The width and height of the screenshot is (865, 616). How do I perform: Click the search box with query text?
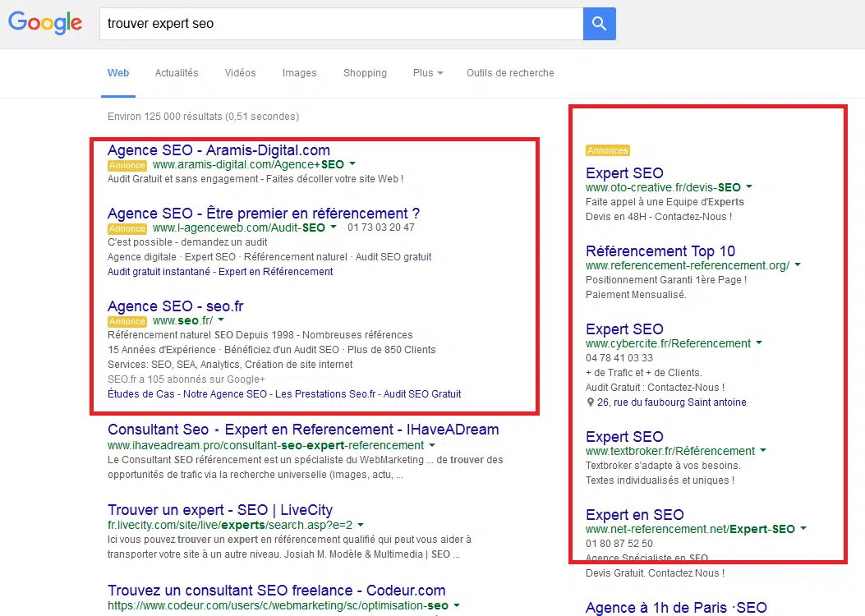pos(341,24)
